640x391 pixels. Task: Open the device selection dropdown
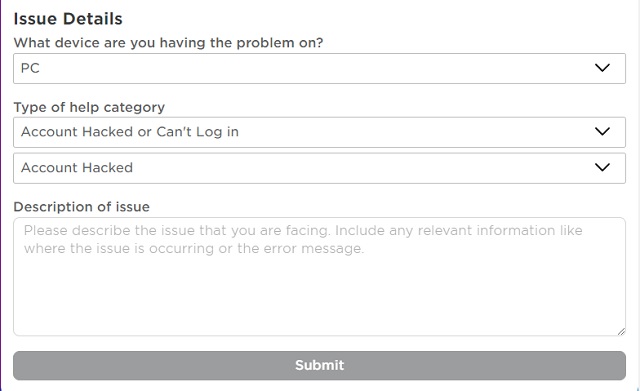(319, 68)
